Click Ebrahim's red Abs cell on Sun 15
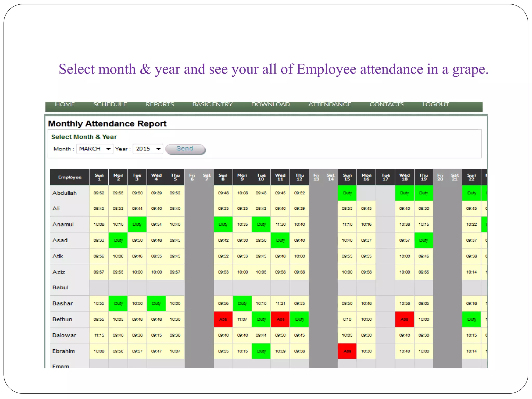Screen dimensions: 532x399 tap(347, 351)
